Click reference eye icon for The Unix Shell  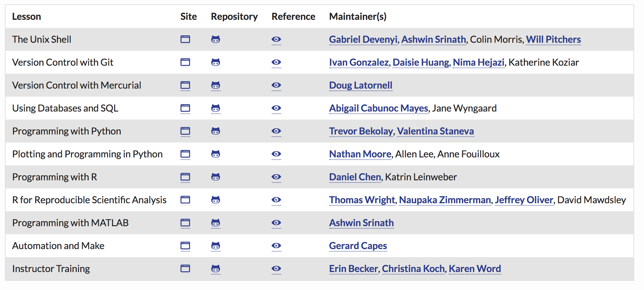(276, 39)
